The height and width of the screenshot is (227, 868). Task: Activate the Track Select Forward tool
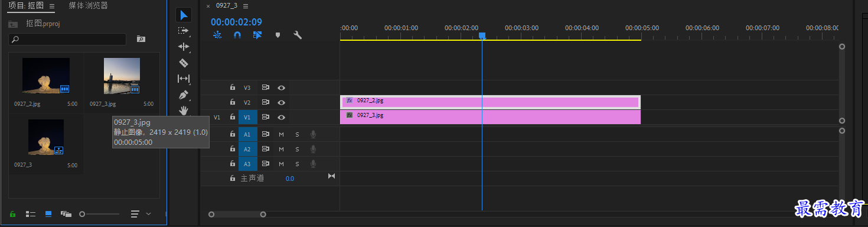183,31
